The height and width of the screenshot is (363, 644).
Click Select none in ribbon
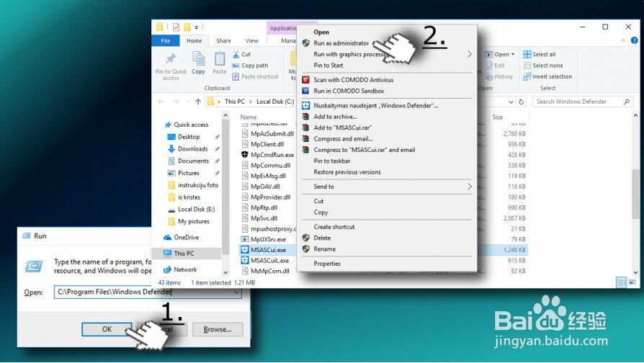pos(543,66)
